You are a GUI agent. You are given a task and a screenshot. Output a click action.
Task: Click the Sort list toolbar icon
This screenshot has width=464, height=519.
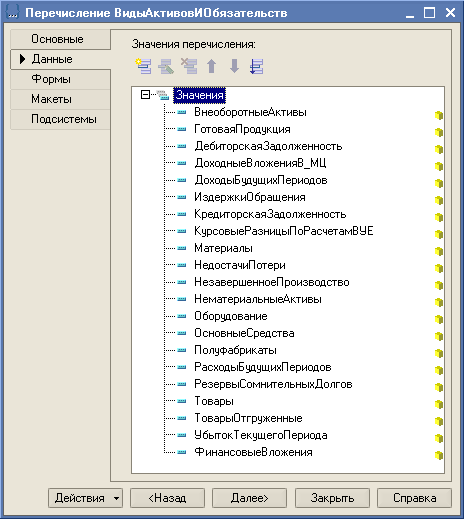point(257,66)
